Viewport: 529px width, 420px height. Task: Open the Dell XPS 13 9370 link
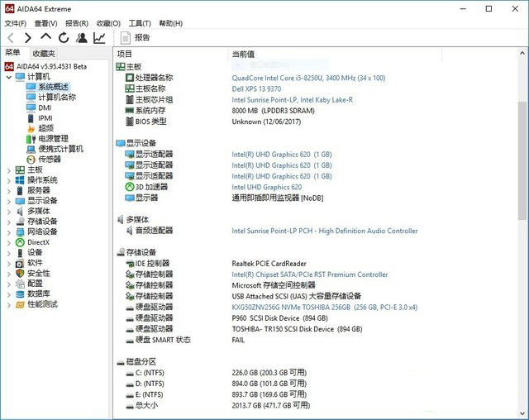[256, 88]
